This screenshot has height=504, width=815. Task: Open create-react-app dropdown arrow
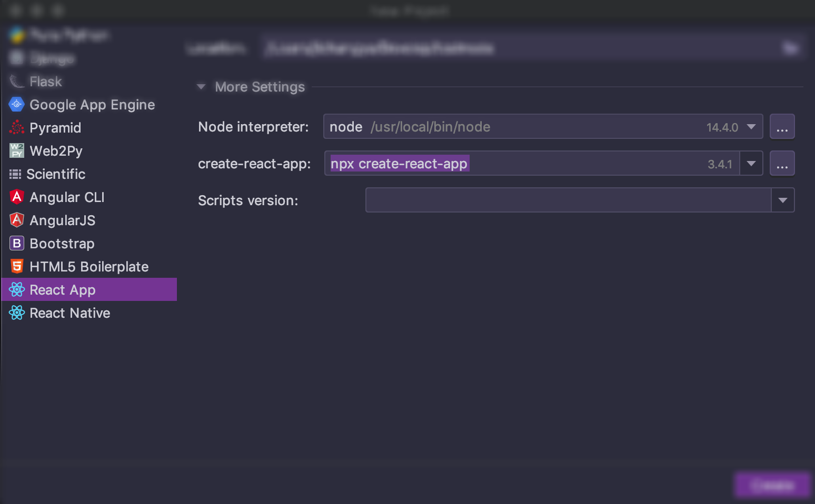pyautogui.click(x=751, y=164)
